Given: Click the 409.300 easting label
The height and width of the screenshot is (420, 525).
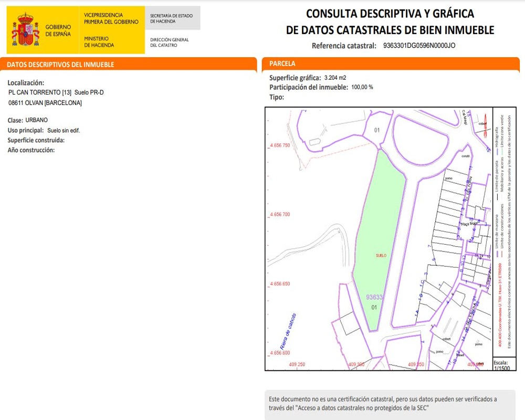Looking at the screenshot, I should tap(356, 364).
